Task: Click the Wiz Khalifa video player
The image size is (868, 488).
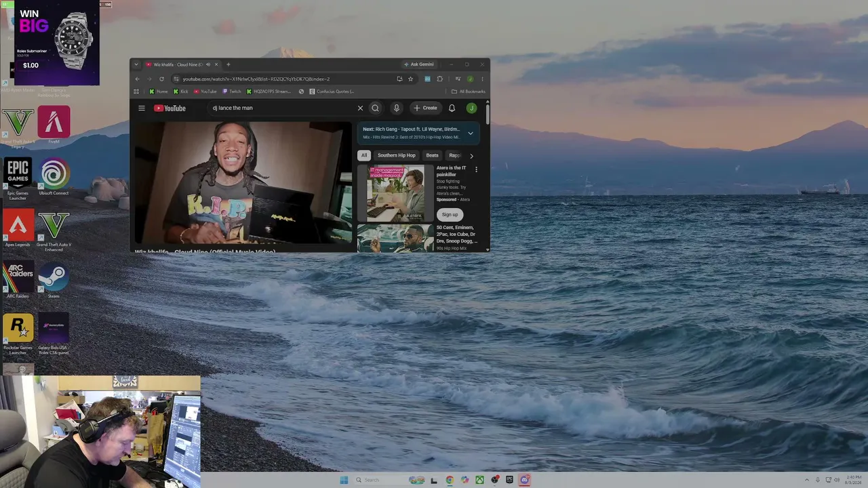Action: (x=243, y=182)
